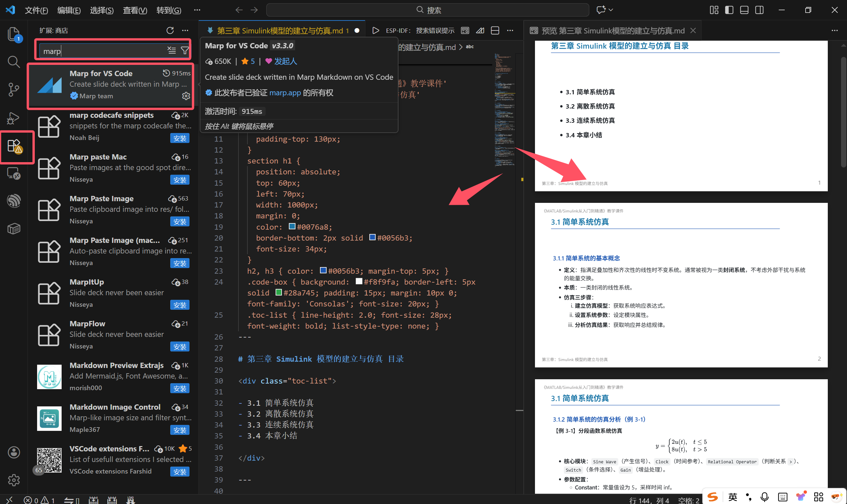
Task: Click the run play button in editor toolbar
Action: 376,30
